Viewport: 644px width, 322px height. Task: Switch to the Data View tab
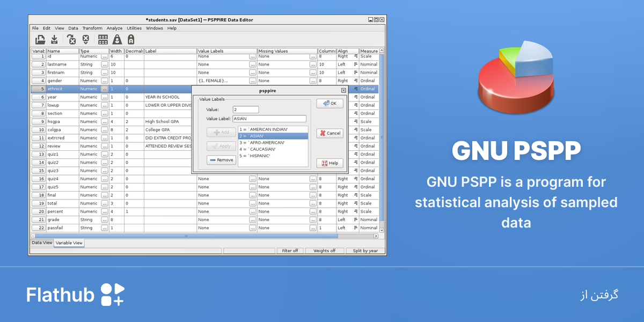coord(42,243)
